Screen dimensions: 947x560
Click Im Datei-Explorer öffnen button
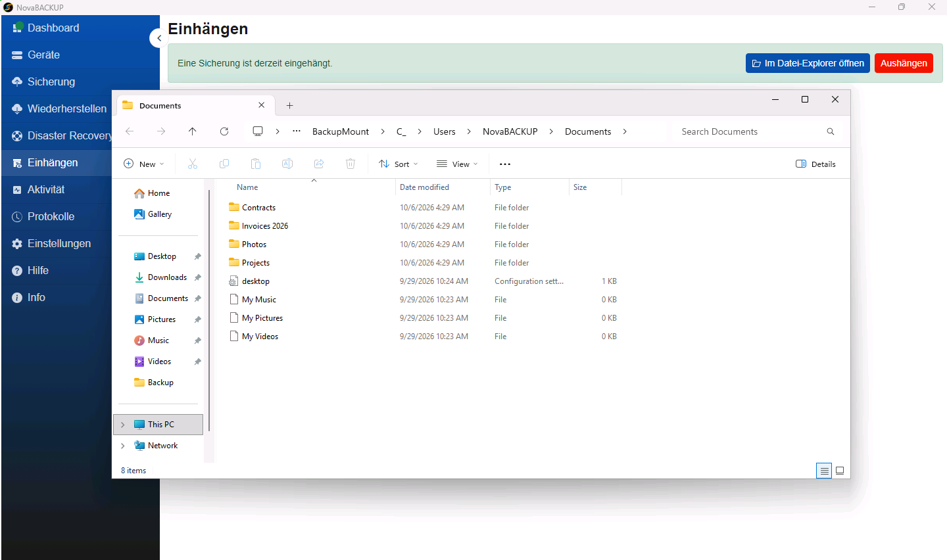(808, 63)
